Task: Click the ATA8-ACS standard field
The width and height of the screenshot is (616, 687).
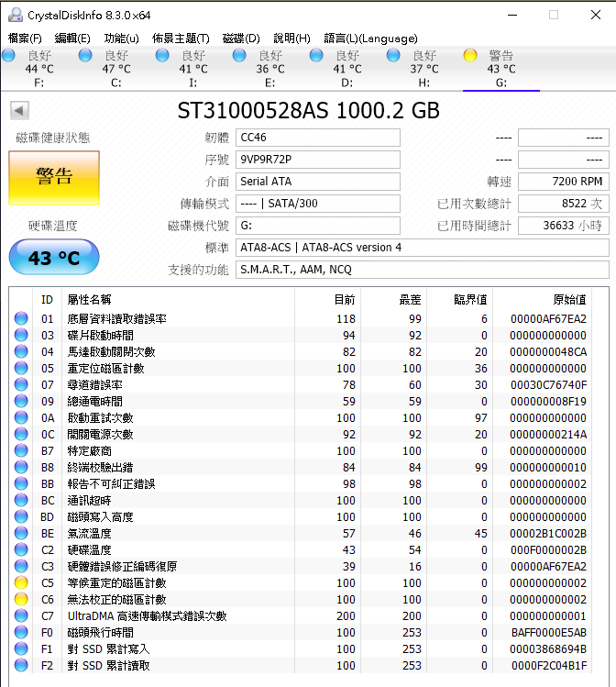Action: pyautogui.click(x=422, y=248)
